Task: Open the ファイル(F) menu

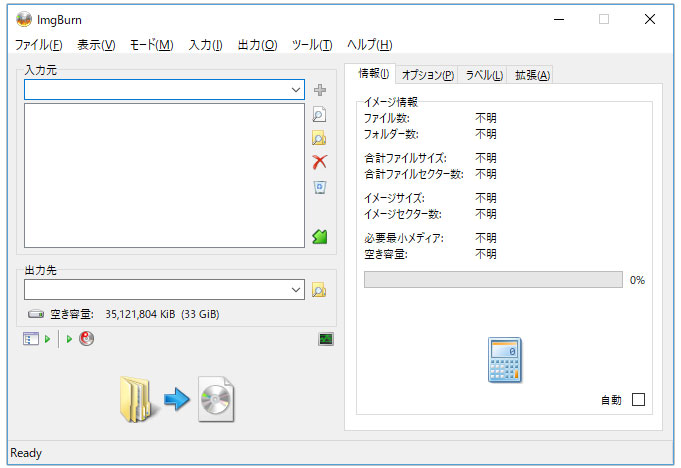Action: coord(39,45)
